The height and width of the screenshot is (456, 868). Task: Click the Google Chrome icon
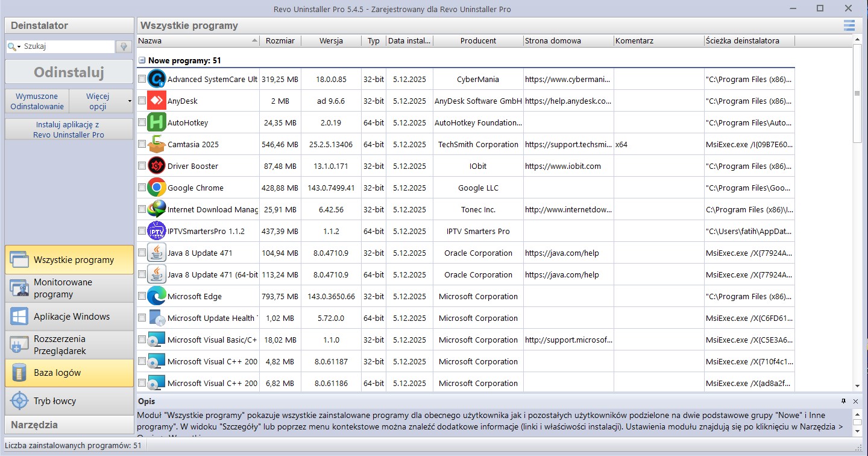point(157,188)
